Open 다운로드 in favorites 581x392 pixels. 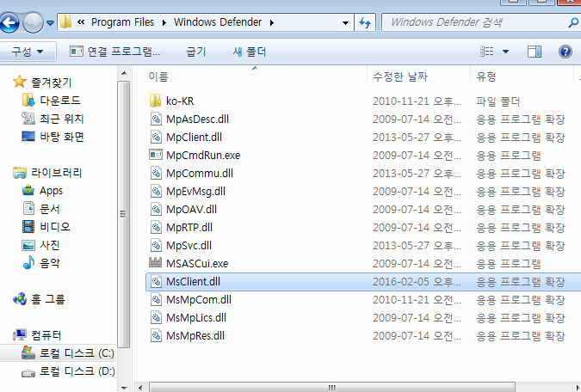(x=60, y=101)
